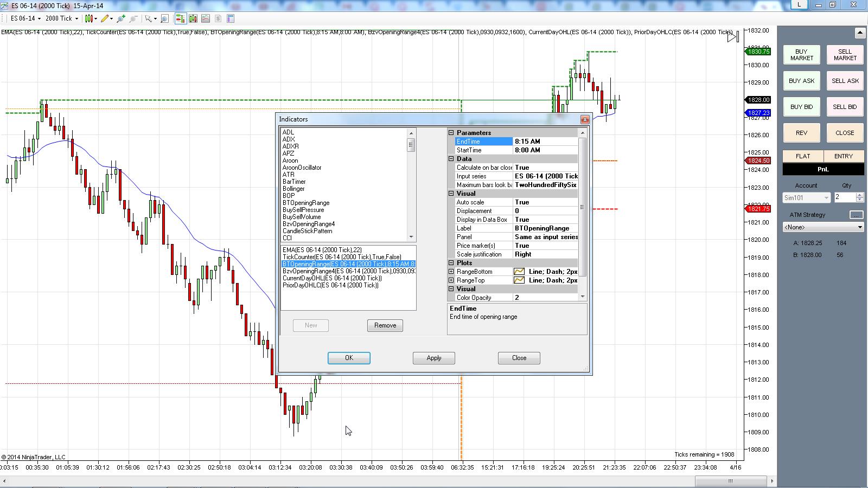
Task: Select the drawing tools pencil icon
Action: [105, 18]
